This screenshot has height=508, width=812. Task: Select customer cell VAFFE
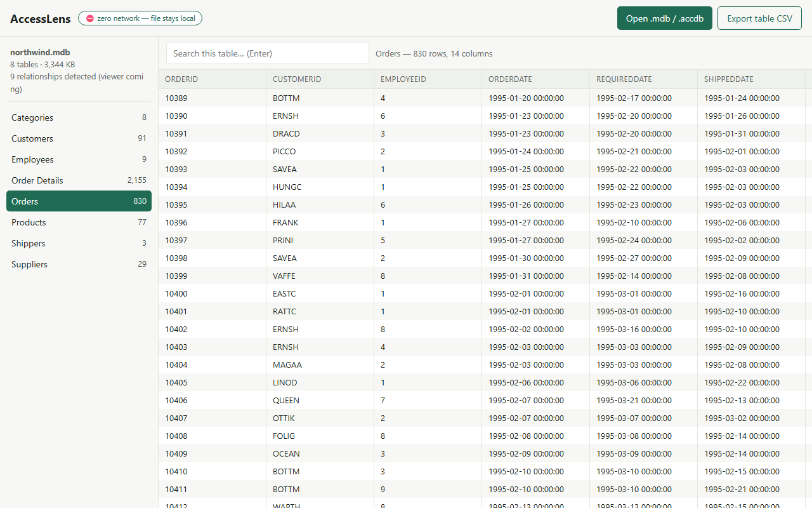tap(320, 276)
